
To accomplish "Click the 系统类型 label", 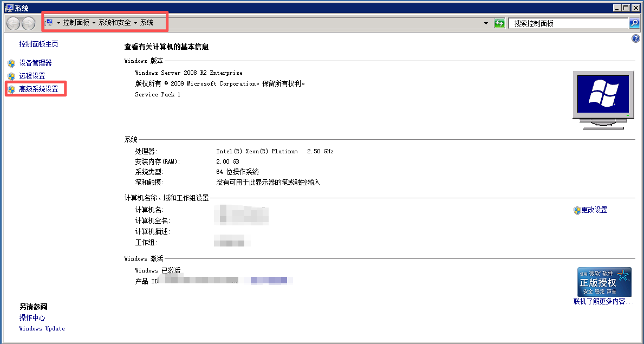I will pyautogui.click(x=149, y=172).
